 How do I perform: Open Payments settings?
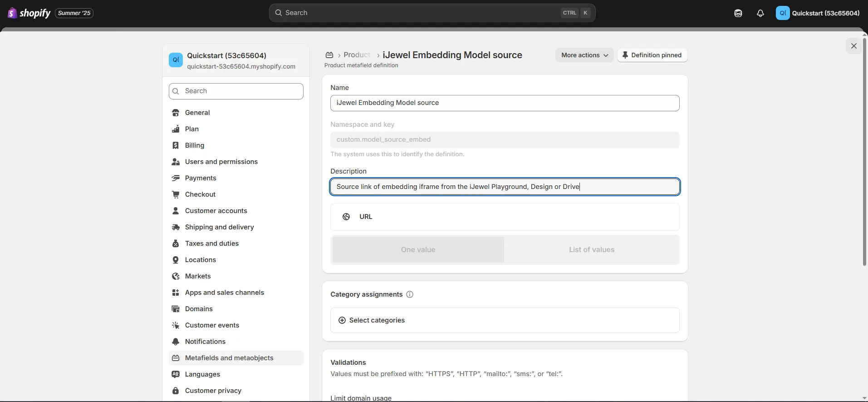click(x=236, y=178)
